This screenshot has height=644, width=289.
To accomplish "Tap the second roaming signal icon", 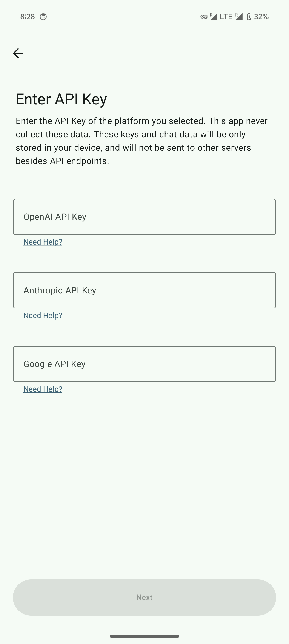I will pyautogui.click(x=239, y=17).
